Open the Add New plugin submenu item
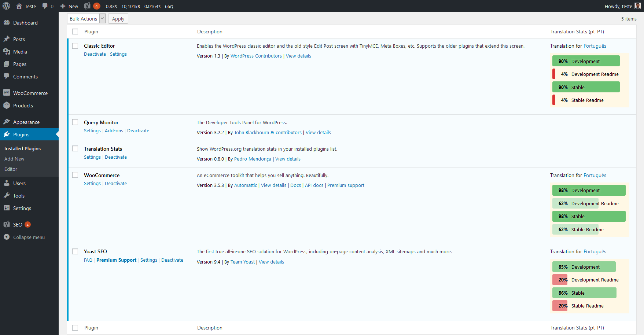The height and width of the screenshot is (335, 644). 14,159
